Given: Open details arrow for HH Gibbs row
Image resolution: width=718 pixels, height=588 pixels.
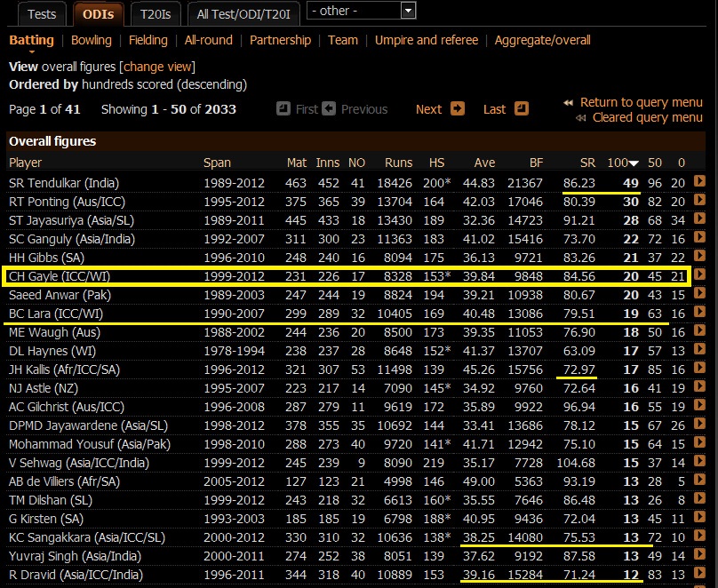Looking at the screenshot, I should 699,255.
